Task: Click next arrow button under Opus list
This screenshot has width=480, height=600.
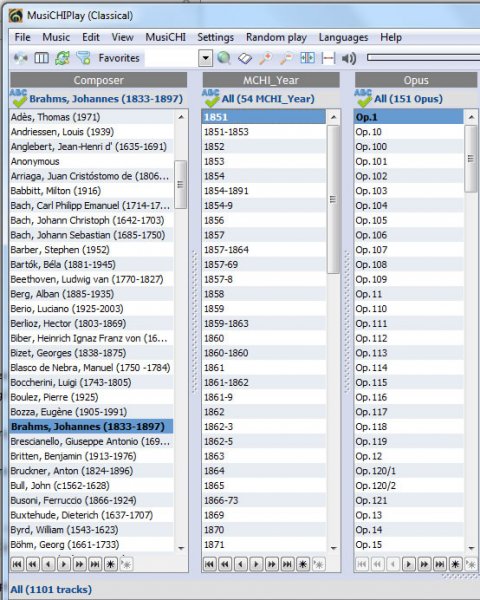Action: click(x=408, y=564)
